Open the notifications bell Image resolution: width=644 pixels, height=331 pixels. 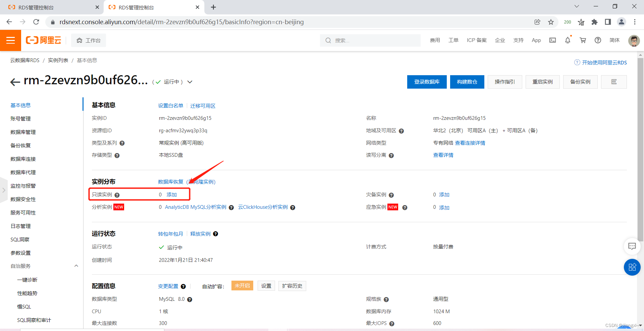click(x=568, y=40)
